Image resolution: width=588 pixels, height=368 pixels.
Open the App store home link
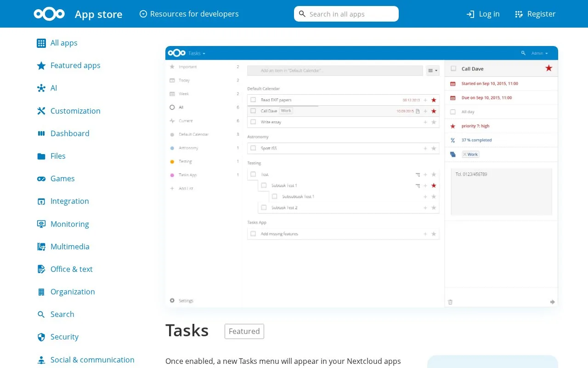[x=98, y=14]
